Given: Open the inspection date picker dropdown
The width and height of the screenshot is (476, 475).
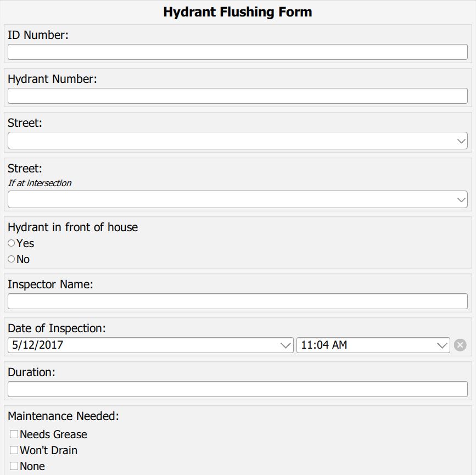Looking at the screenshot, I should point(285,345).
